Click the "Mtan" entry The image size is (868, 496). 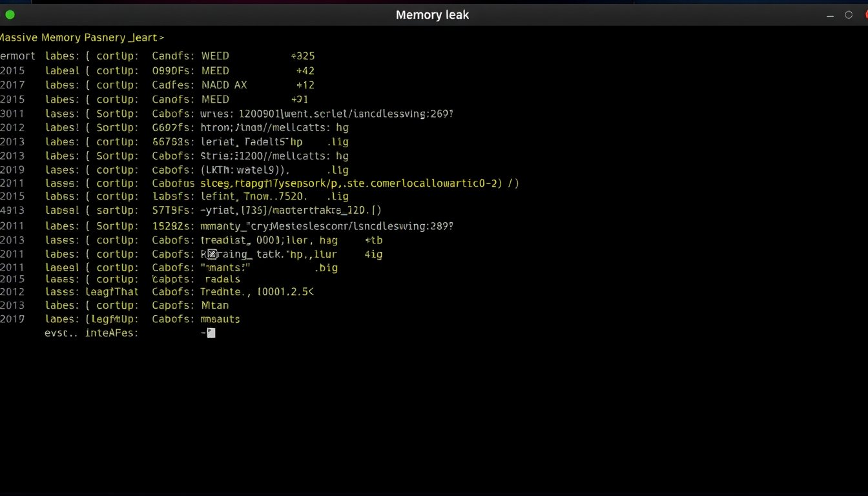[x=214, y=305]
